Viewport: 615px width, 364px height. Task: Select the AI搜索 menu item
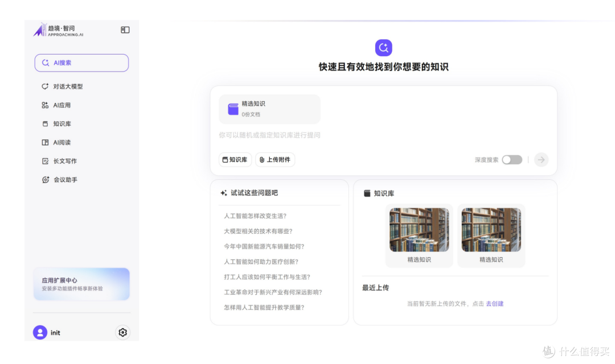pyautogui.click(x=81, y=63)
